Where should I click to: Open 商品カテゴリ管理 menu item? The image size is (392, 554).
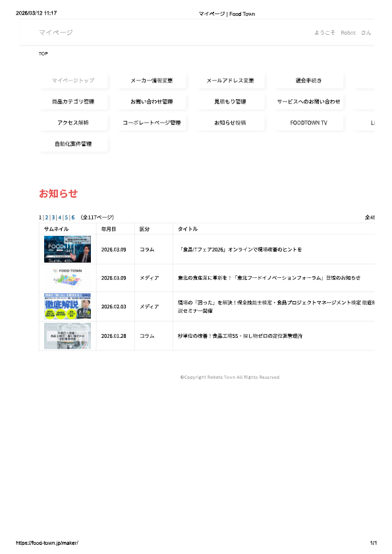coord(73,101)
